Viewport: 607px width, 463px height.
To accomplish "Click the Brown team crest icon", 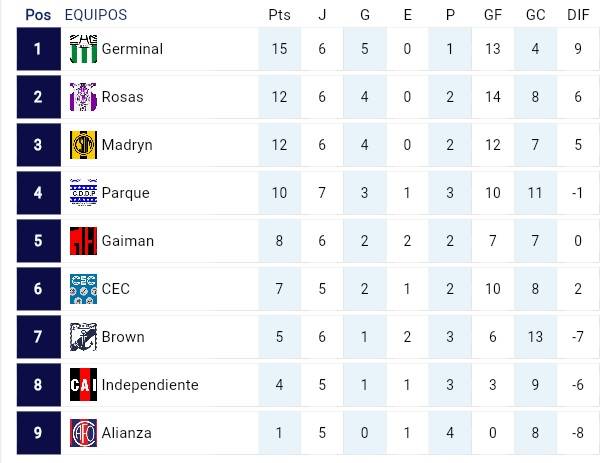I will 83,337.
